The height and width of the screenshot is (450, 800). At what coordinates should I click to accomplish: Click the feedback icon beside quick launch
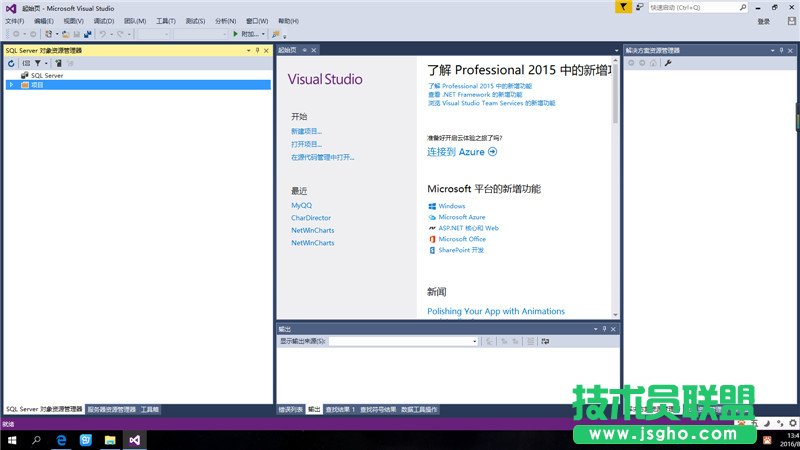point(639,7)
